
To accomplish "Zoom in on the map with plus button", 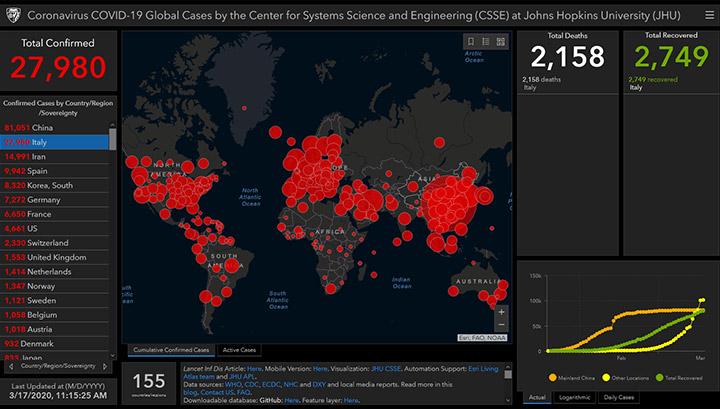I will coord(501,310).
